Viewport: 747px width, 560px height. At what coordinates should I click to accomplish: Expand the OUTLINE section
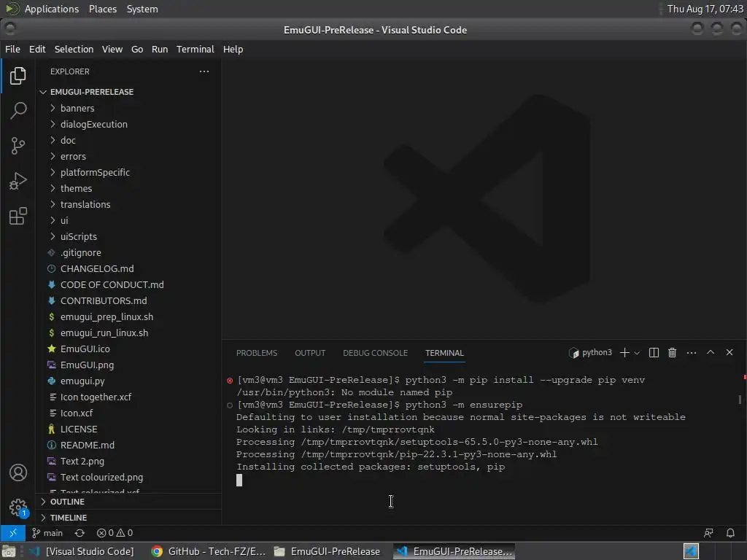tap(67, 502)
